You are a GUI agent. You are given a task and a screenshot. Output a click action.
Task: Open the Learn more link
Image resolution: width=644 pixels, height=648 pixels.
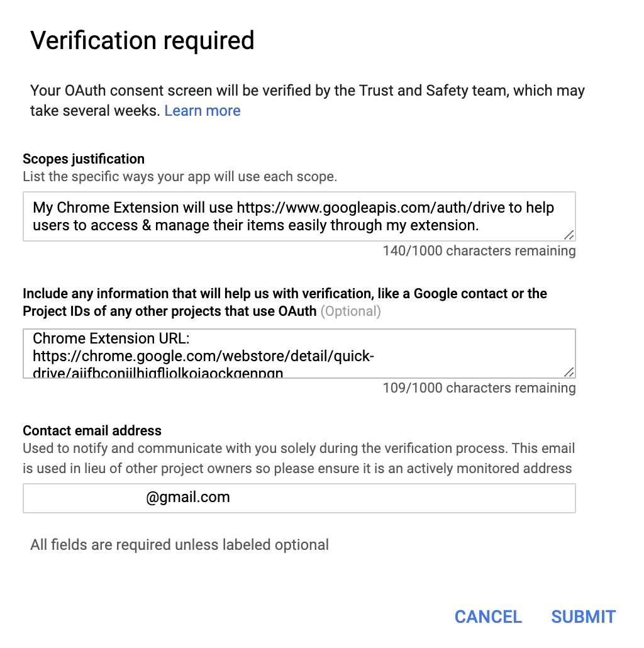[x=202, y=111]
